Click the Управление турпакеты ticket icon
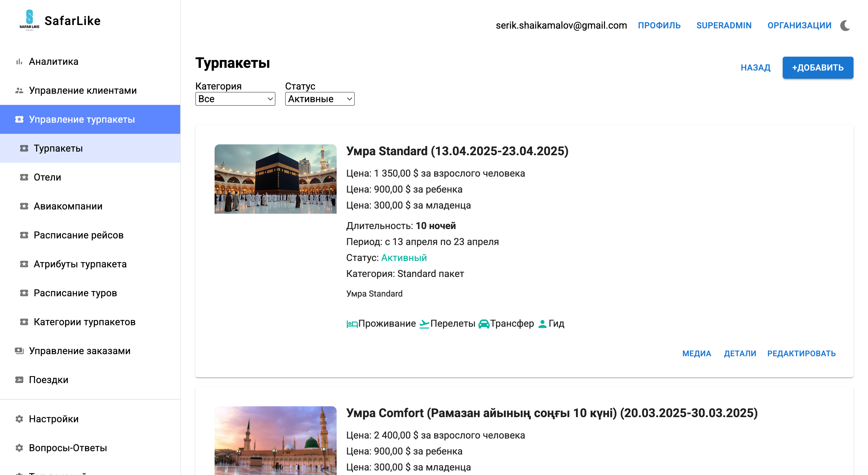 point(19,120)
